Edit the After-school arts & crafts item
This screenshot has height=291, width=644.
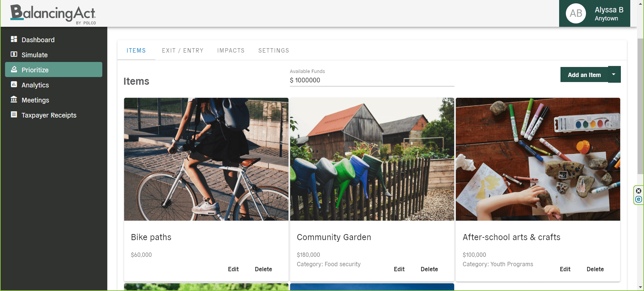tap(565, 269)
